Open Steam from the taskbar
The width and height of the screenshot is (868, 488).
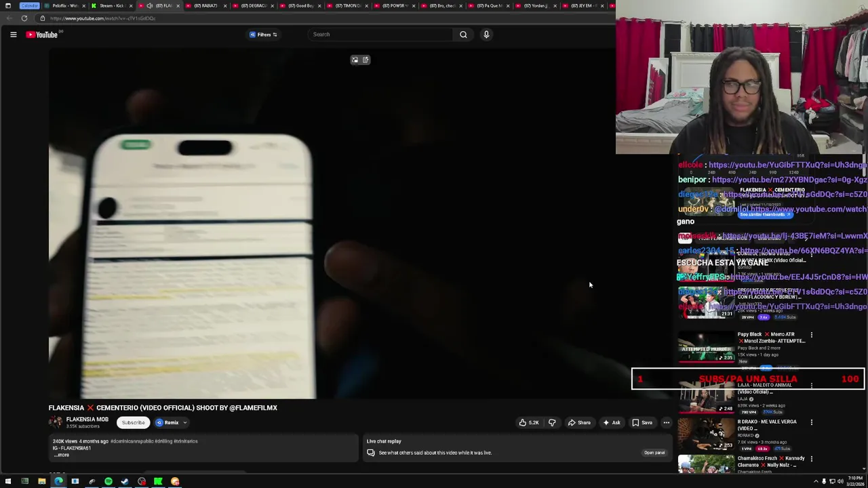[125, 481]
